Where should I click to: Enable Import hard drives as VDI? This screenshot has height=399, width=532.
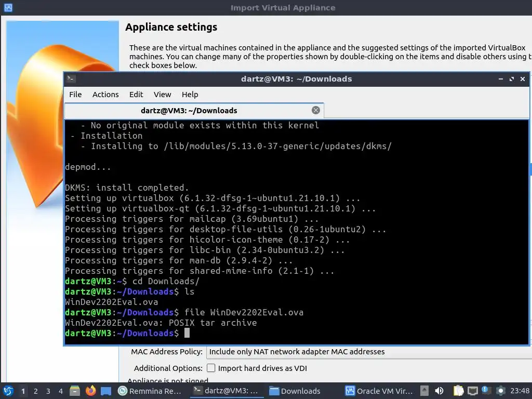[211, 368]
